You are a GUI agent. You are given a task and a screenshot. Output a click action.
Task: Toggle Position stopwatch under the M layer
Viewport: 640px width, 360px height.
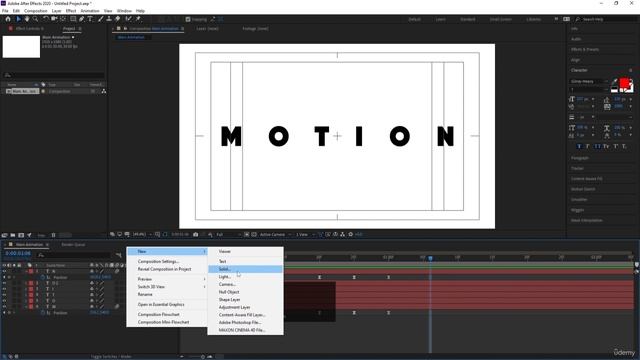[42, 313]
